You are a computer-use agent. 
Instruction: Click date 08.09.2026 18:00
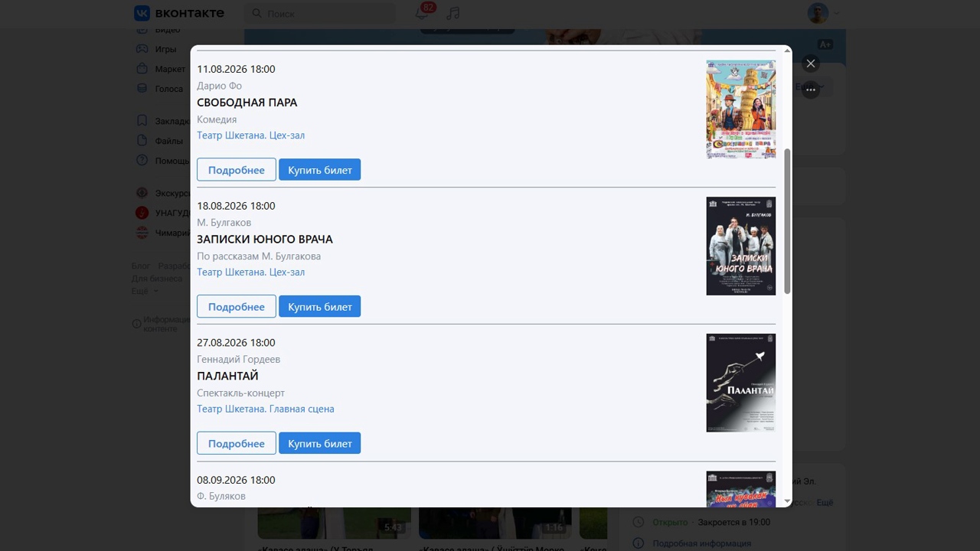coord(236,480)
